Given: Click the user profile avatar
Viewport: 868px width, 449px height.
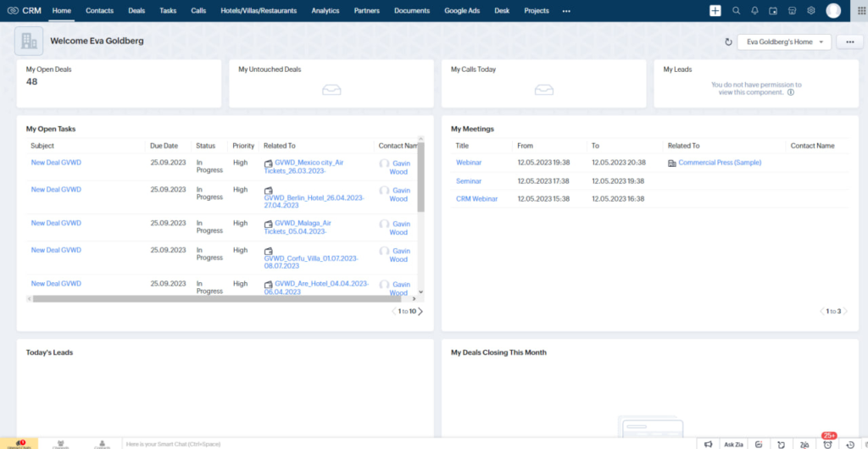Looking at the screenshot, I should (834, 10).
